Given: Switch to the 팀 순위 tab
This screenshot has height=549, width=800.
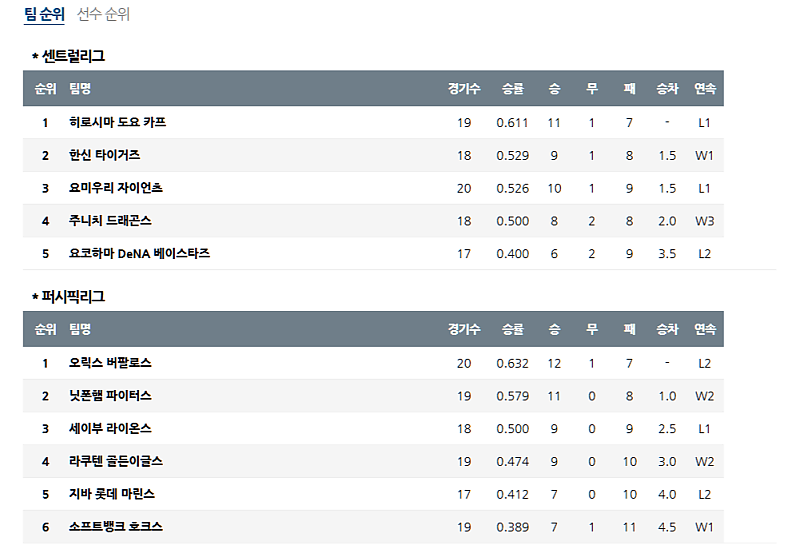Looking at the screenshot, I should coord(44,14).
